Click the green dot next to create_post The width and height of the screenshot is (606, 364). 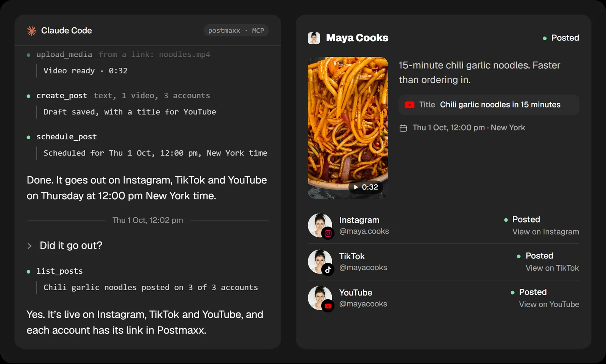click(28, 96)
